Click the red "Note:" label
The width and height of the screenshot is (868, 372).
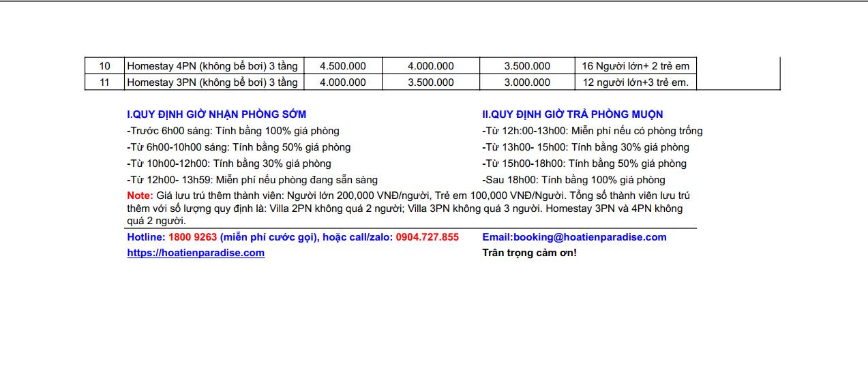click(140, 196)
